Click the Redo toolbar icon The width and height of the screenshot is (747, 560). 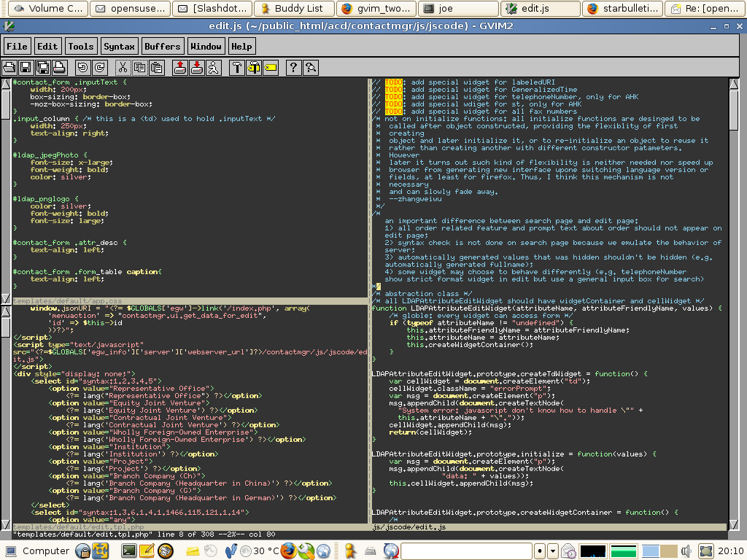coord(99,68)
